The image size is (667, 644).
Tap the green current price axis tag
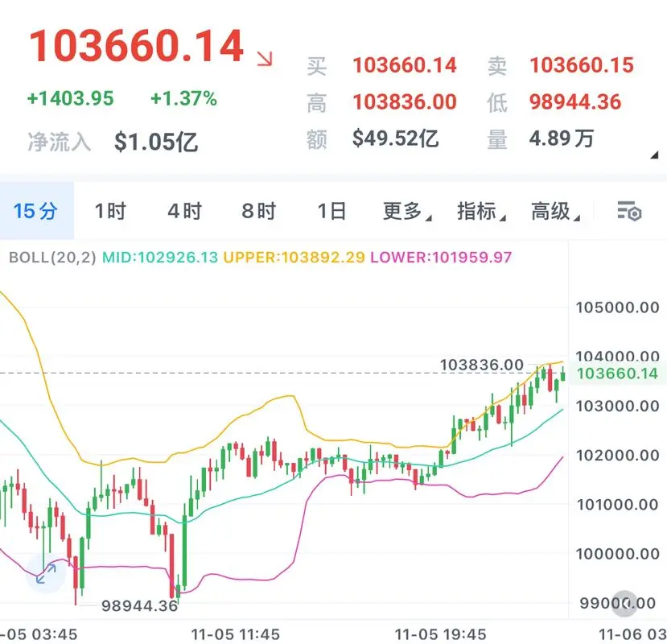tap(617, 374)
